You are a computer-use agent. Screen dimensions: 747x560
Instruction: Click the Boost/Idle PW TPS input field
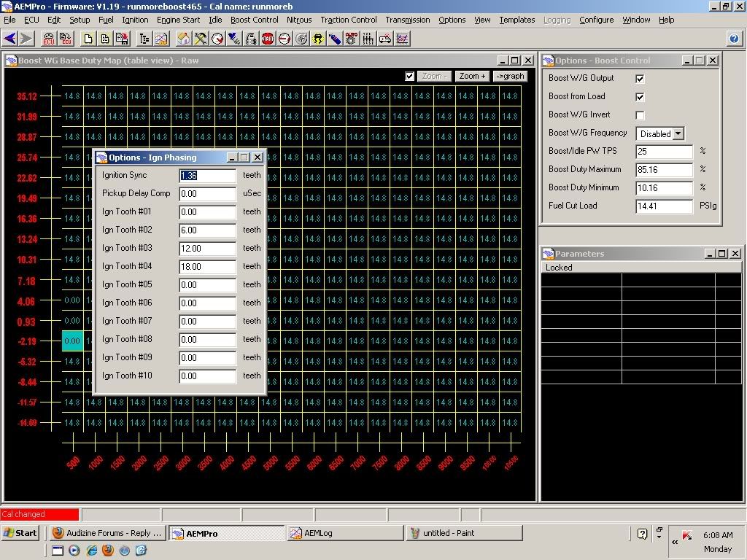(x=664, y=152)
